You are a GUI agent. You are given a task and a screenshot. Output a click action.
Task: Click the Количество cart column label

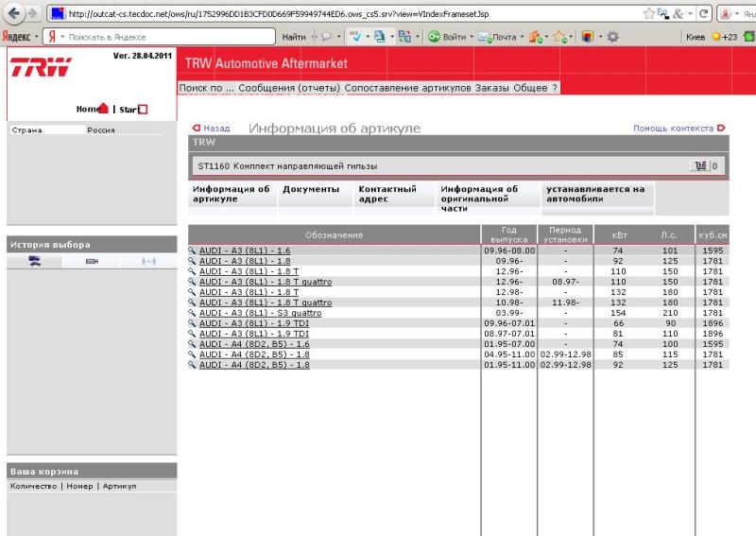coord(34,486)
